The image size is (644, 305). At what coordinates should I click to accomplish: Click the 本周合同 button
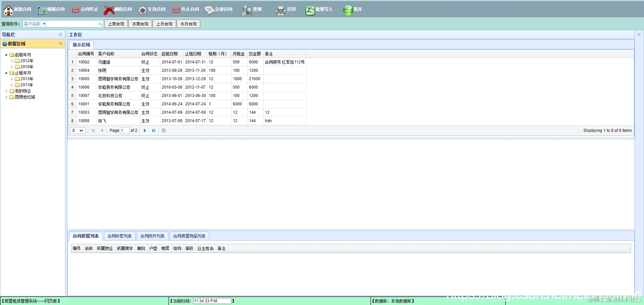(x=140, y=24)
